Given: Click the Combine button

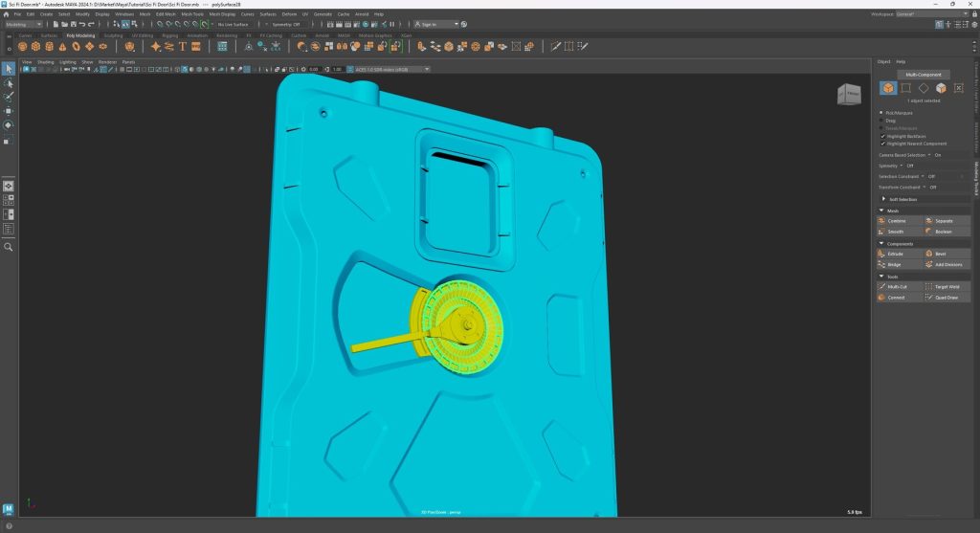Looking at the screenshot, I should click(x=900, y=221).
